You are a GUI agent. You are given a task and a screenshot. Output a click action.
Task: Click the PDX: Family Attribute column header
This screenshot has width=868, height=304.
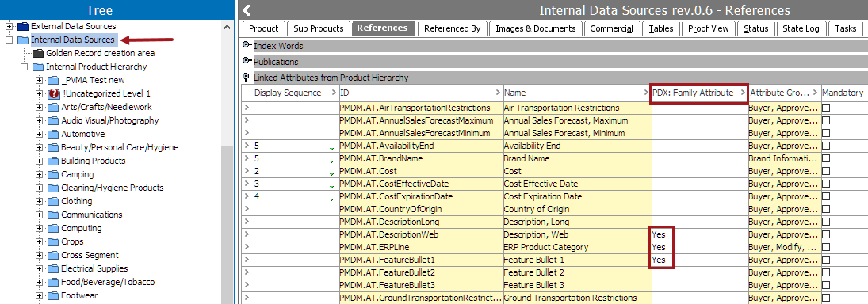coord(699,93)
